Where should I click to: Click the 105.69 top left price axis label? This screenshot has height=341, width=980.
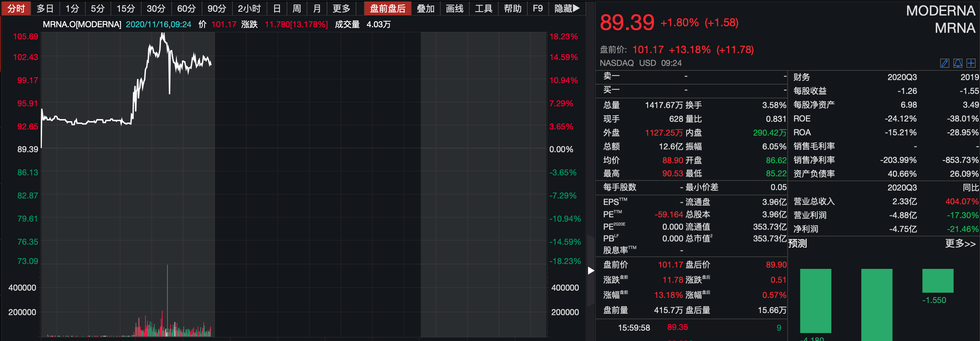[x=26, y=37]
